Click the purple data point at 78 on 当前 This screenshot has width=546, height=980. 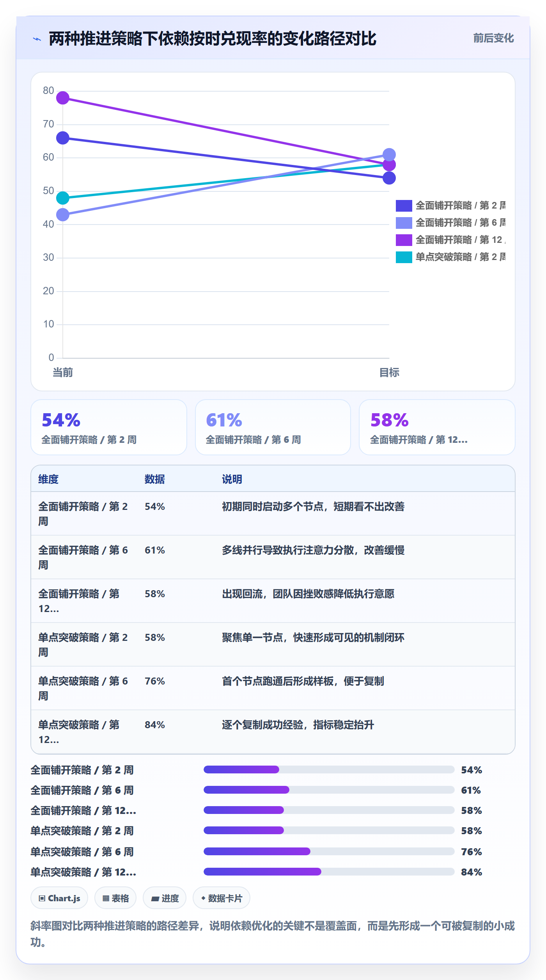(x=63, y=98)
